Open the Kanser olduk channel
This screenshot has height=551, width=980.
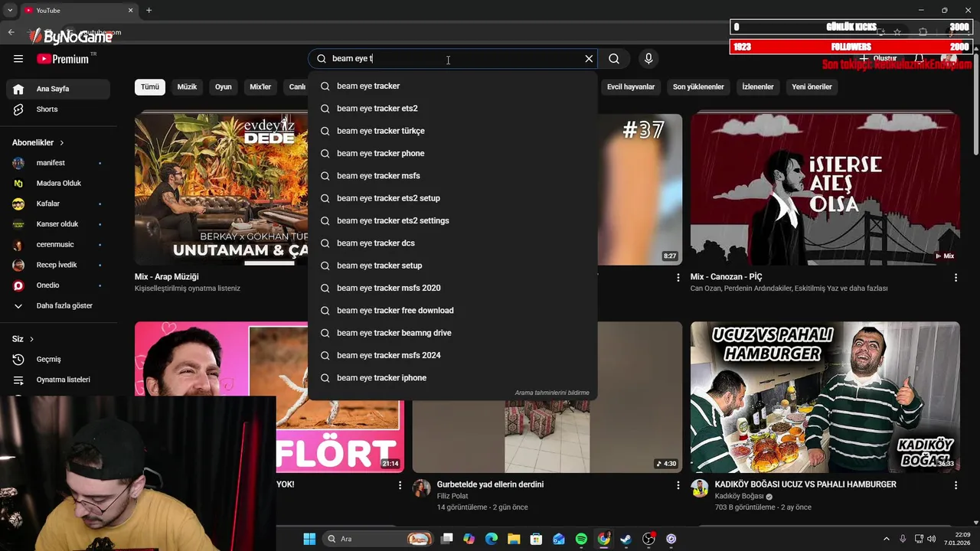click(58, 224)
